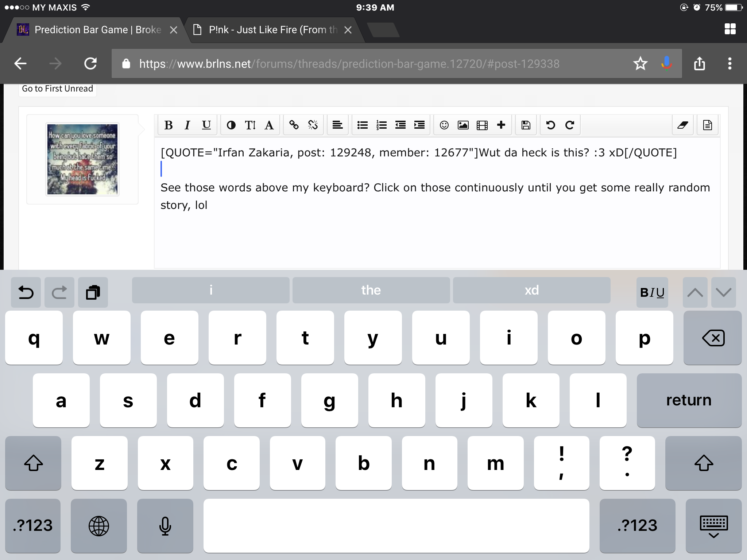Image resolution: width=747 pixels, height=560 pixels.
Task: Click the editor undo icon
Action: (x=551, y=125)
